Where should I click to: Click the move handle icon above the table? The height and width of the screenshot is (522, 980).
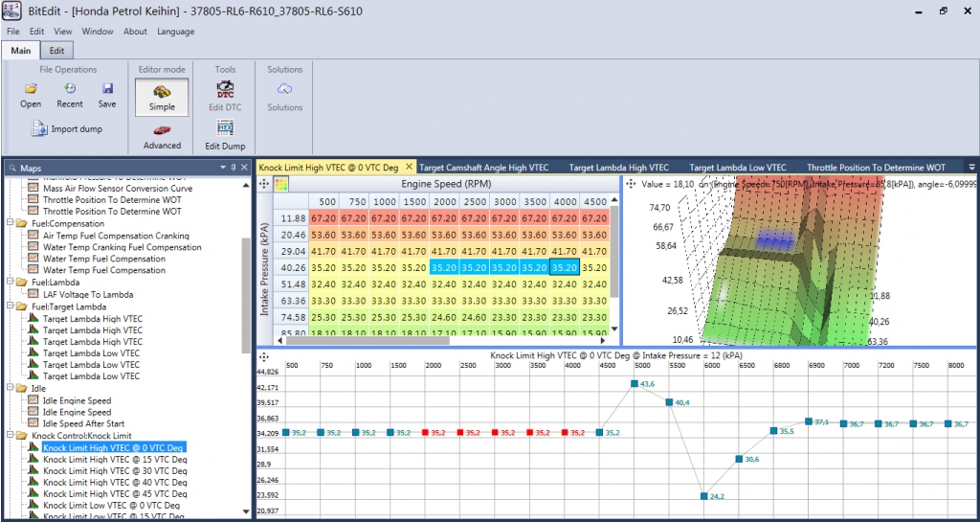264,184
